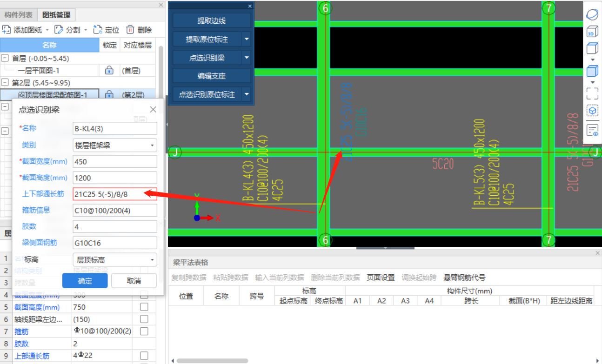The image size is (602, 364).
Task: Click the 分割 split drawing icon
Action: pos(59,30)
